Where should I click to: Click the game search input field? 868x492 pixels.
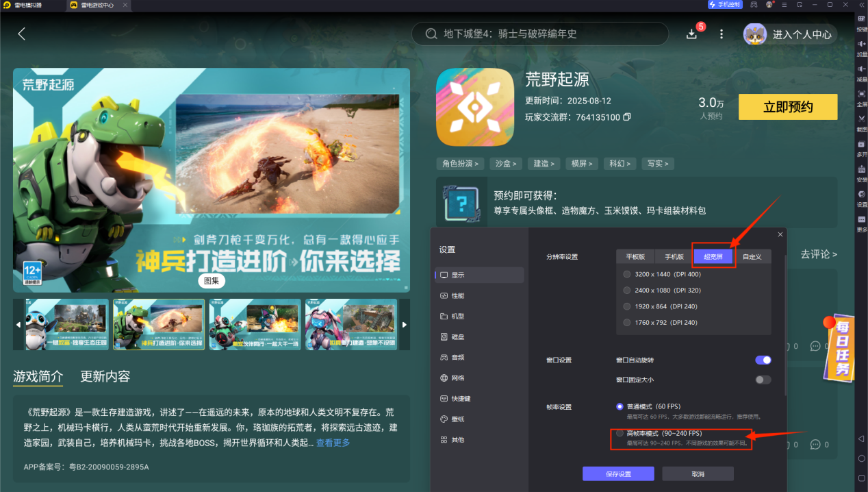[541, 34]
